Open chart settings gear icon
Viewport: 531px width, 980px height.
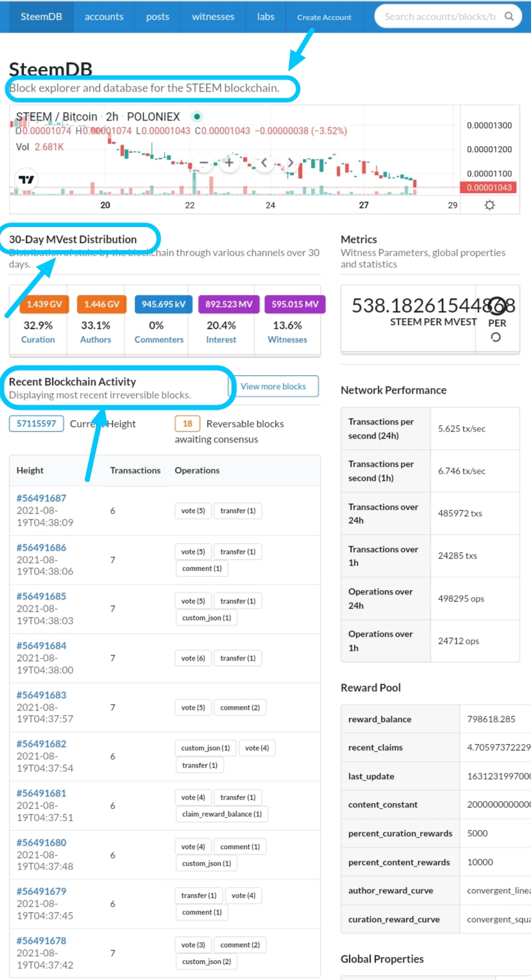click(x=490, y=205)
